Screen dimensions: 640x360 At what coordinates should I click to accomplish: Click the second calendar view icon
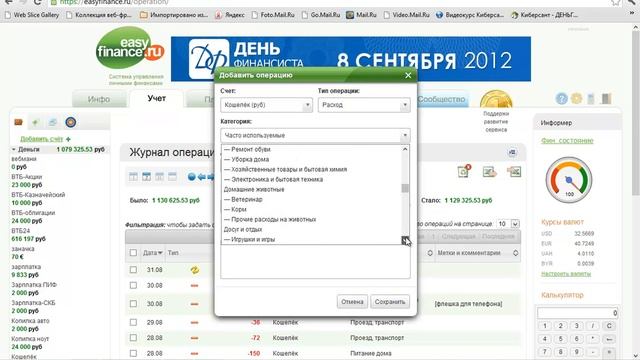(x=147, y=176)
